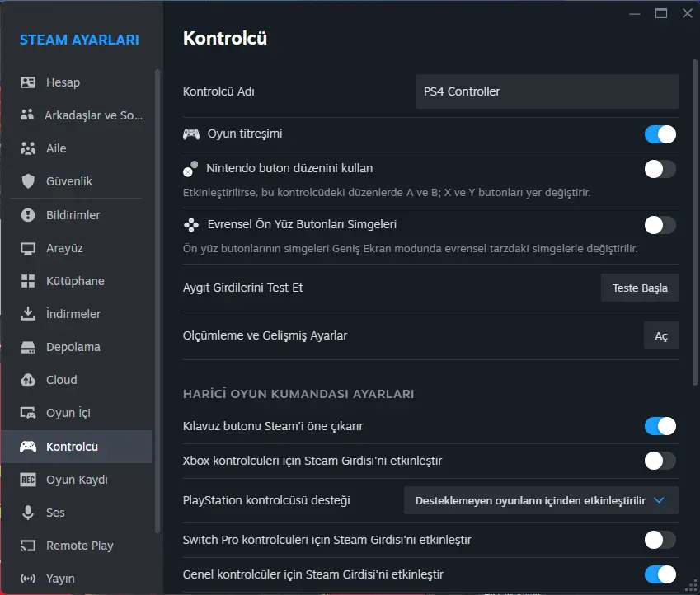Click HARİCÎ OYUN KUMANDASI AYARLARI heading
Image resolution: width=700 pixels, height=595 pixels.
(298, 394)
